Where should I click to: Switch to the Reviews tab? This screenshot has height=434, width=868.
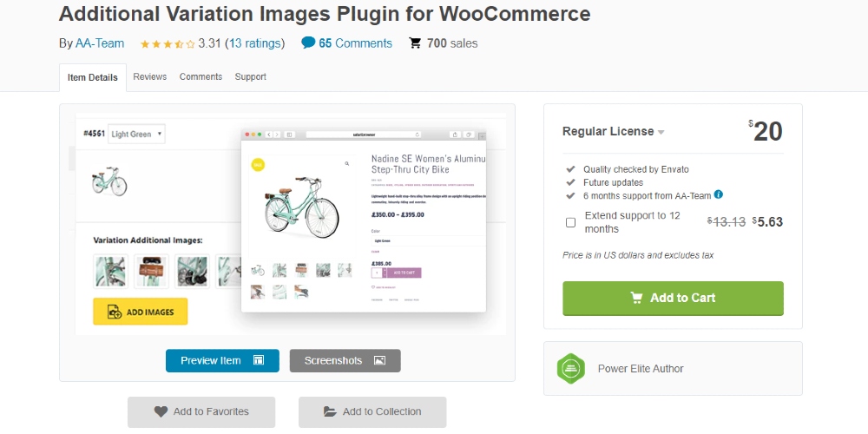click(x=149, y=77)
